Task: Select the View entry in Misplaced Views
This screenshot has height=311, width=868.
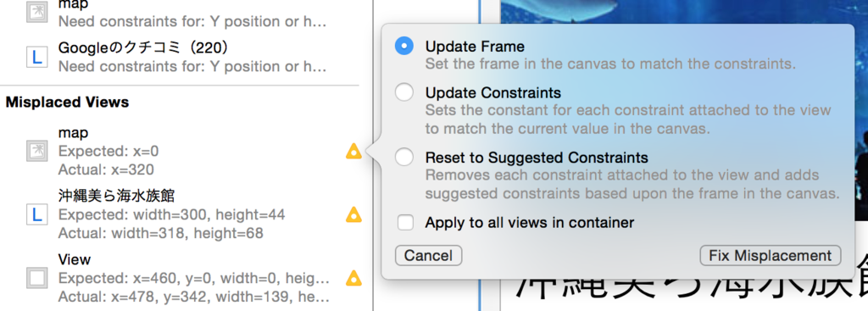Action: pyautogui.click(x=183, y=278)
